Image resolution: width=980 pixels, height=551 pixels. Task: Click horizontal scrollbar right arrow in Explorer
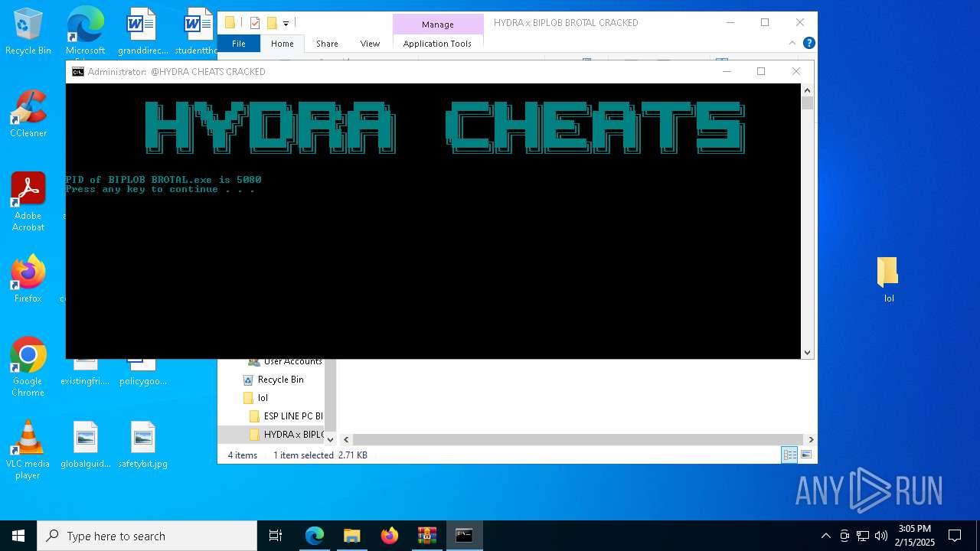point(811,440)
